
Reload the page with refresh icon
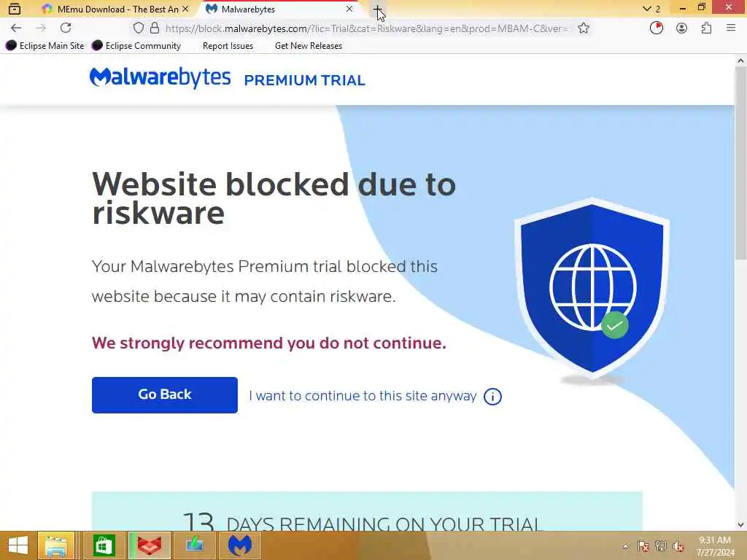66,28
